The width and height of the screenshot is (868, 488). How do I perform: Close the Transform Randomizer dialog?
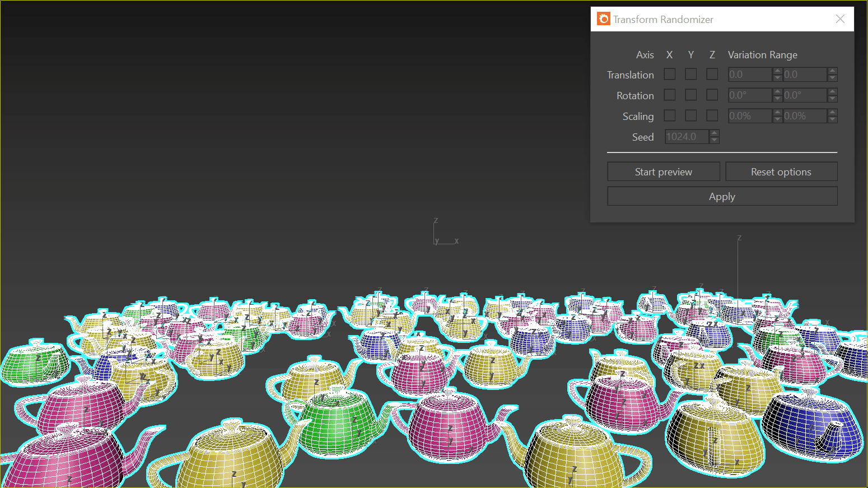click(x=840, y=19)
